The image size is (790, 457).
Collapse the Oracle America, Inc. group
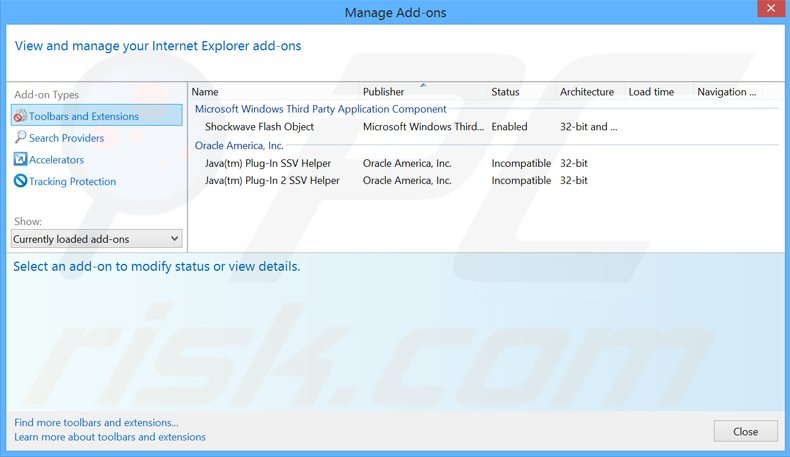[x=239, y=145]
